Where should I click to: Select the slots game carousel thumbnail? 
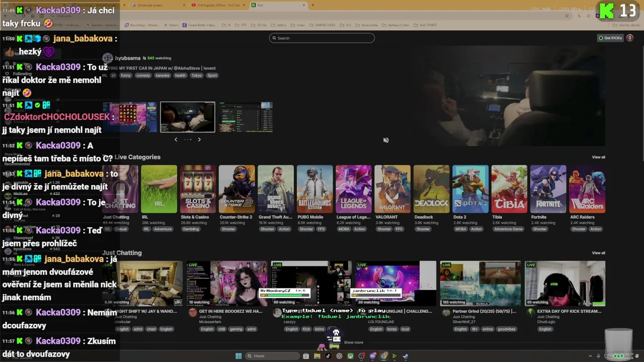[130, 117]
